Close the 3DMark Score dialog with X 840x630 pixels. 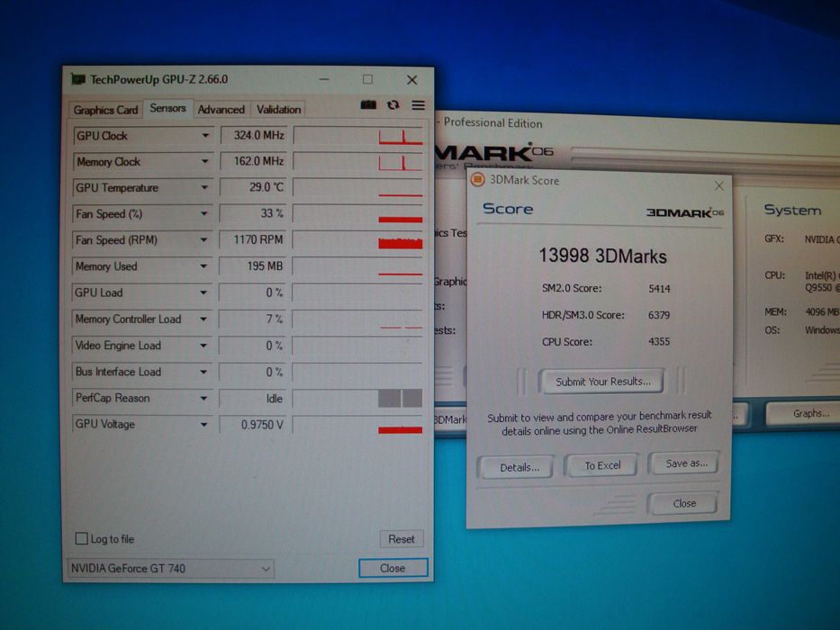[719, 185]
